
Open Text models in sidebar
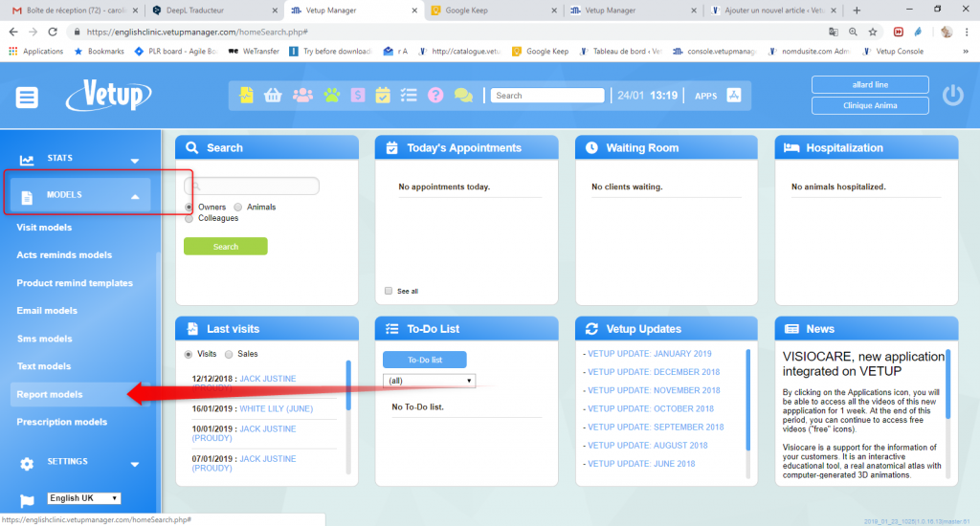44,366
